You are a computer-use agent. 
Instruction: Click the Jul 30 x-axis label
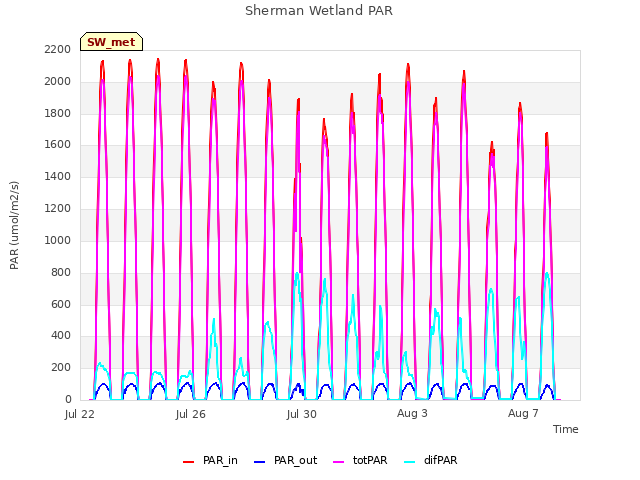coord(302,414)
